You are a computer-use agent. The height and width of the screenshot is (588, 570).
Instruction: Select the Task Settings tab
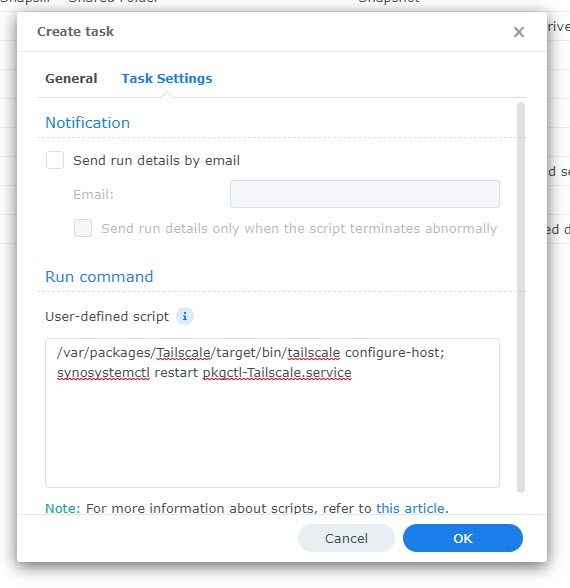pos(167,79)
